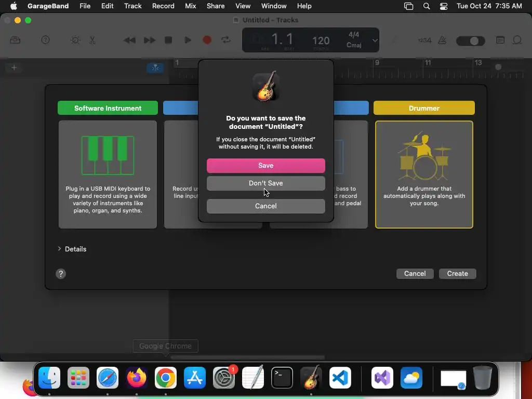Open TextEdit from the Dock
Image resolution: width=532 pixels, height=399 pixels.
253,377
